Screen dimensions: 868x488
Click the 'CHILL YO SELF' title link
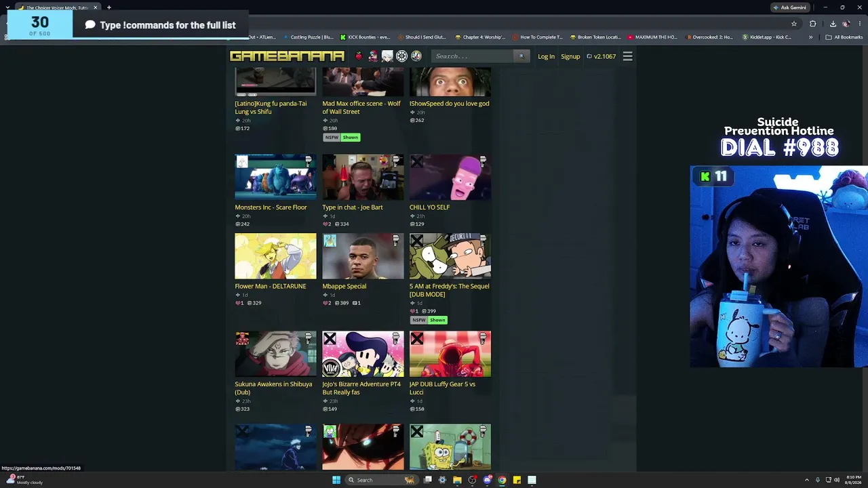point(429,207)
